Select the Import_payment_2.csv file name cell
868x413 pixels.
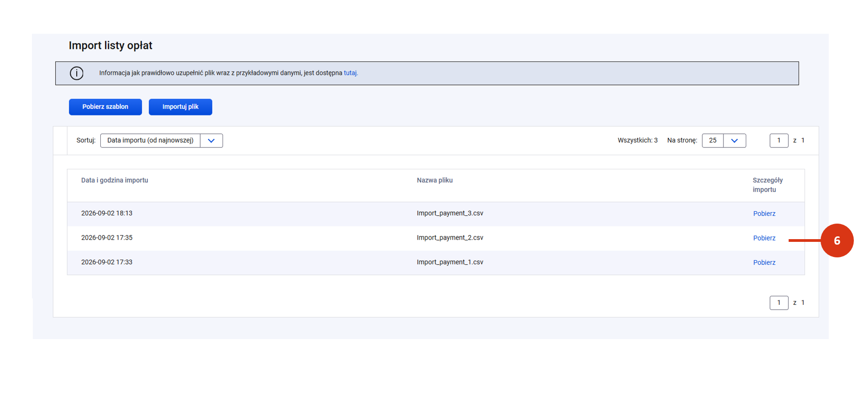[450, 238]
